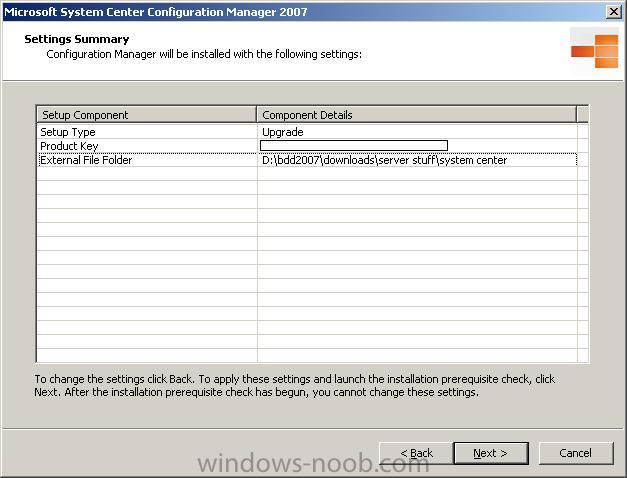The width and height of the screenshot is (627, 478).
Task: Proceed with the Next button
Action: click(491, 453)
